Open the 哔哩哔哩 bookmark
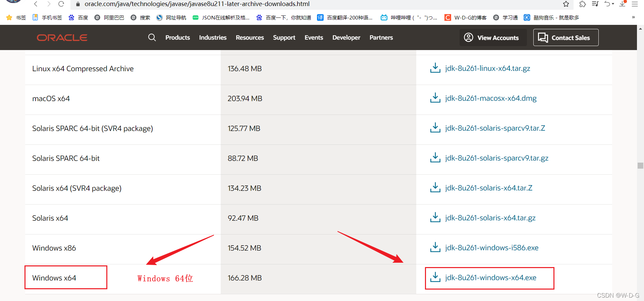 409,17
